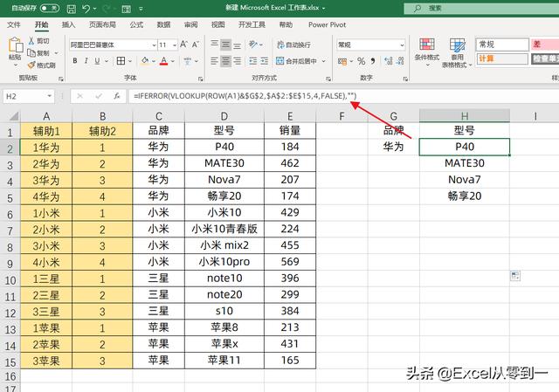Open the font group dialog launcher

point(200,79)
